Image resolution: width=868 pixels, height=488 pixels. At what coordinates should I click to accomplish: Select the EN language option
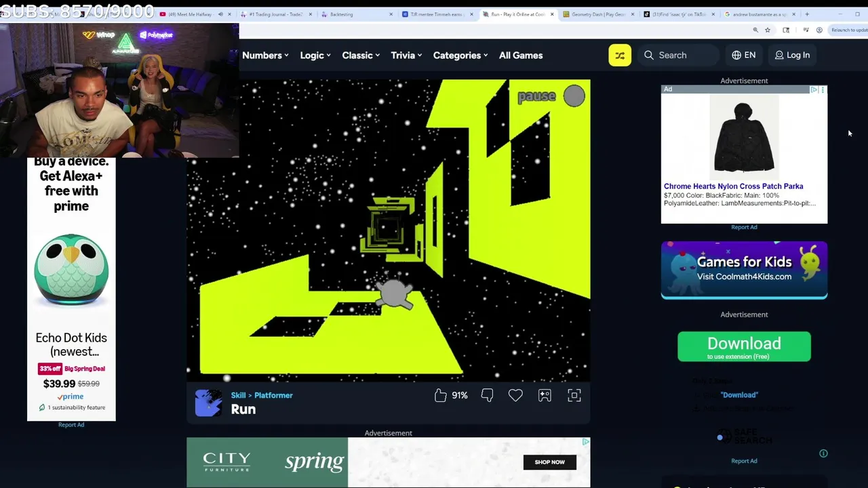click(x=743, y=56)
